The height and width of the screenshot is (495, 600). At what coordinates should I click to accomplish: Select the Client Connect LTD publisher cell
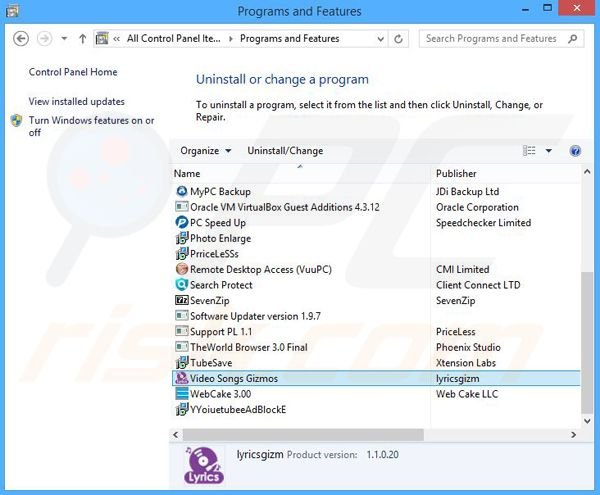click(x=478, y=285)
